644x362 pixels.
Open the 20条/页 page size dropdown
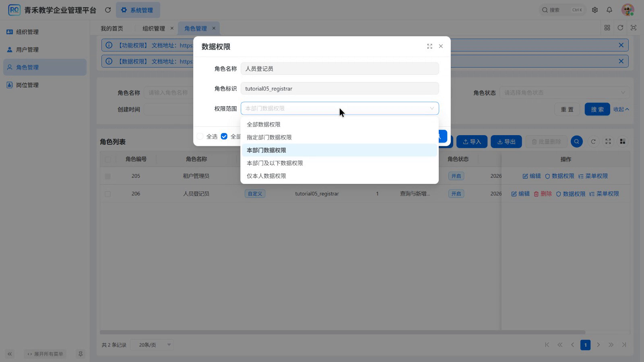tap(152, 345)
